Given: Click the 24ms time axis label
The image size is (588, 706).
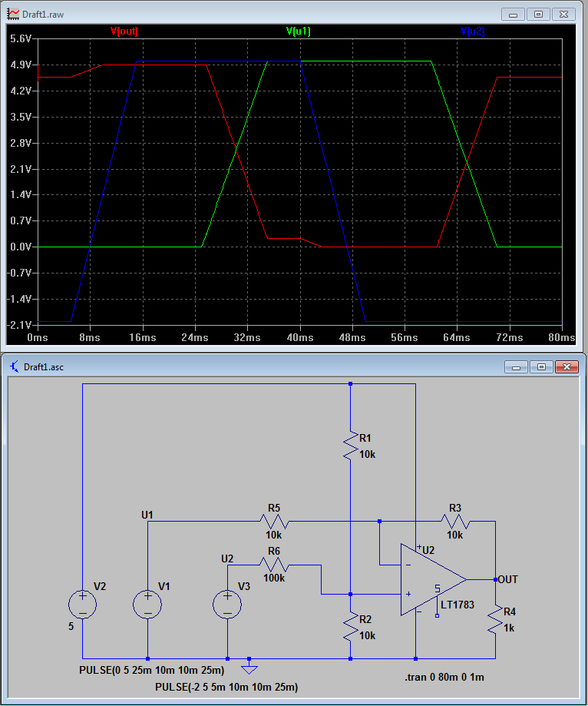Looking at the screenshot, I should click(195, 338).
